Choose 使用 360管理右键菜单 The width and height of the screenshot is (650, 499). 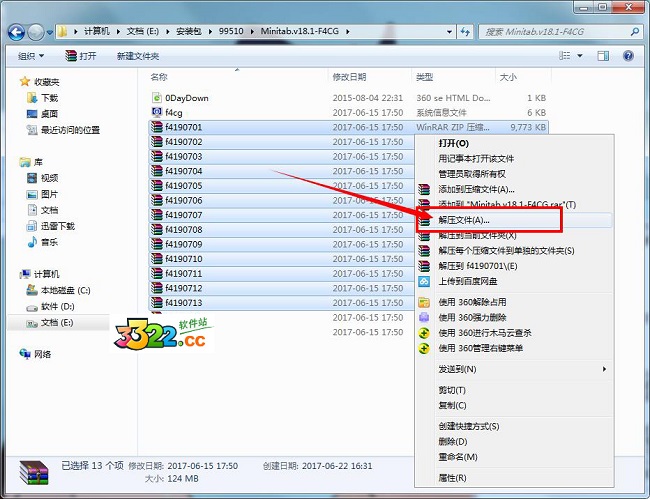[x=514, y=348]
